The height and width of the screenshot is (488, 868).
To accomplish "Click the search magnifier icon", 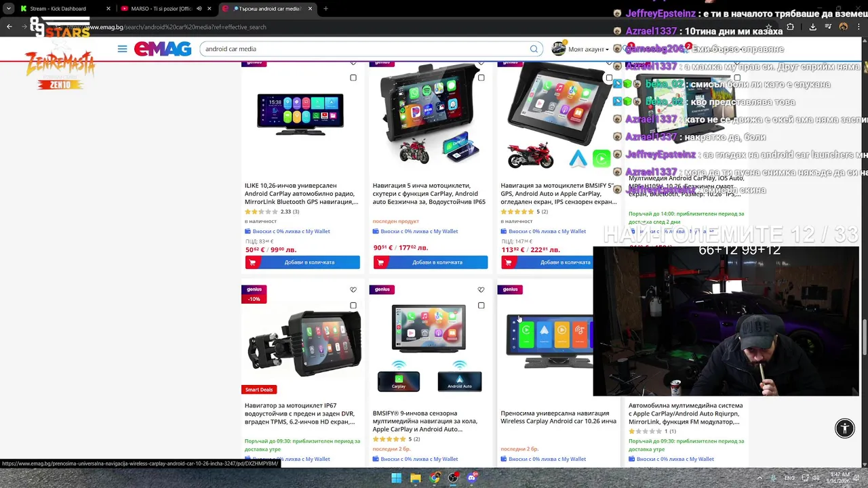I will point(534,49).
